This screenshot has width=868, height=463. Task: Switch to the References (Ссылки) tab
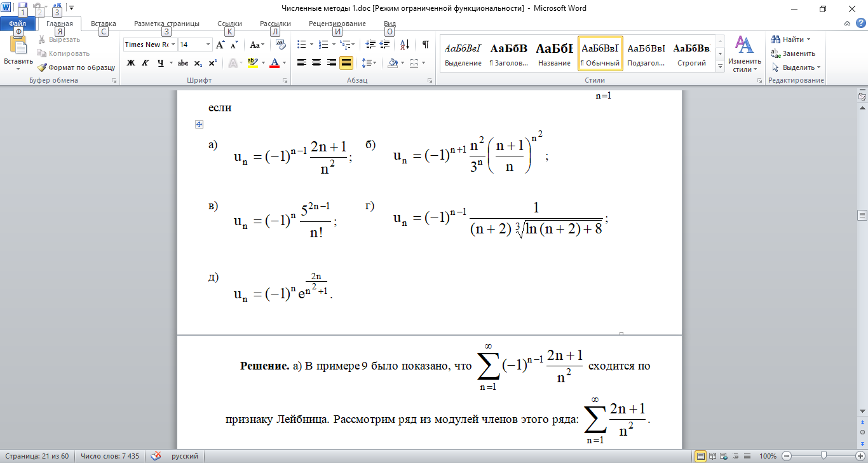pyautogui.click(x=229, y=24)
